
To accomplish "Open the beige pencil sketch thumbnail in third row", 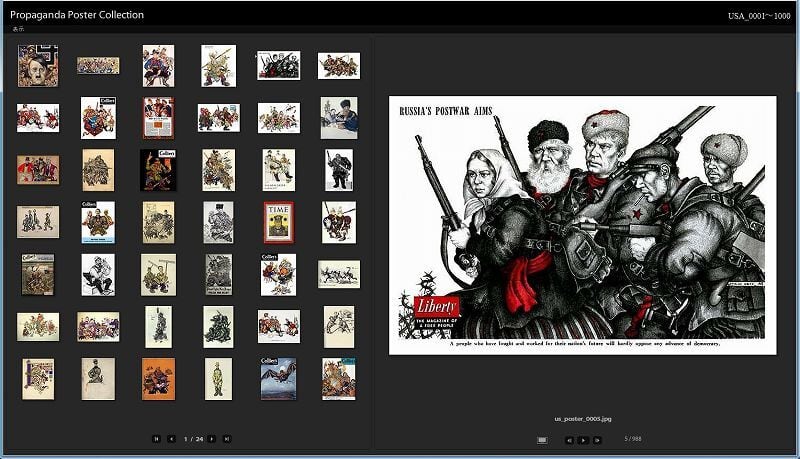I will pos(98,170).
